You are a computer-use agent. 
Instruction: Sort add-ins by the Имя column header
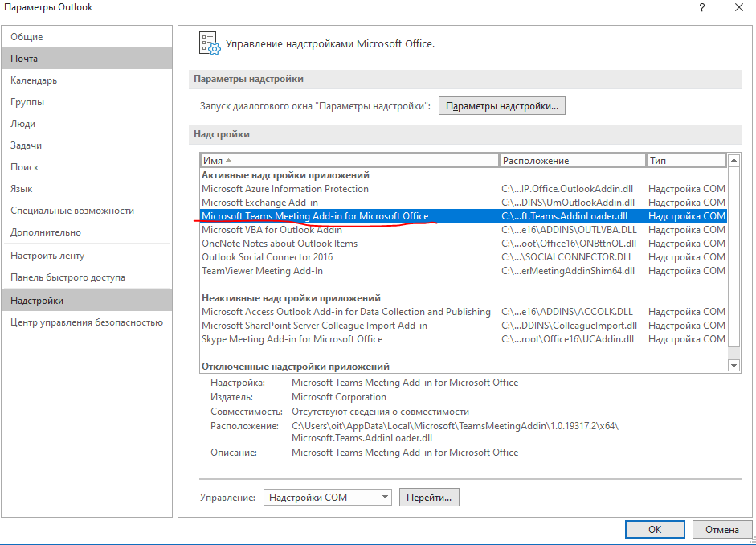click(349, 161)
